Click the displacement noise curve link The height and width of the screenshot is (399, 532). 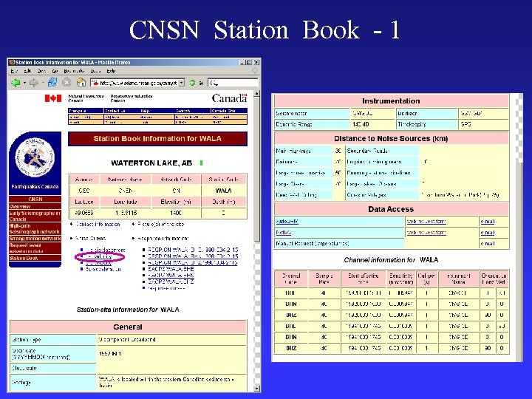[106, 250]
